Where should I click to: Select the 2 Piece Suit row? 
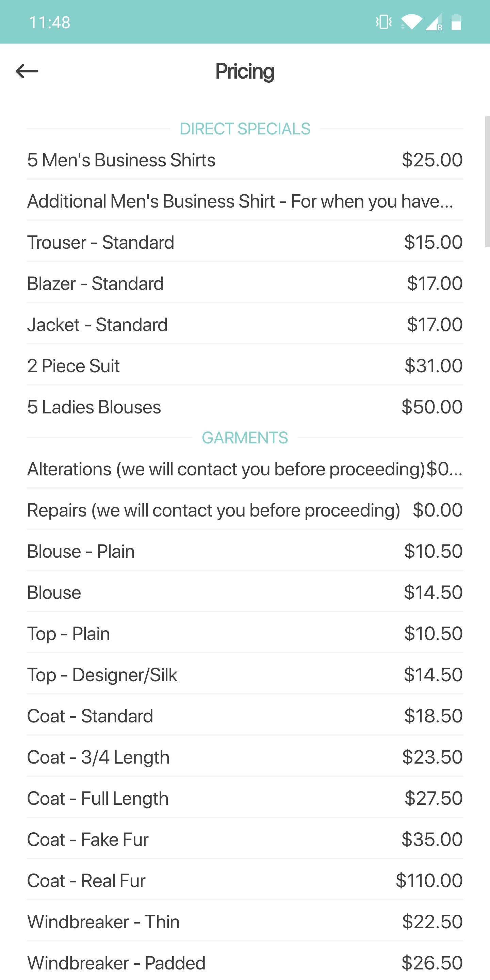tap(245, 365)
